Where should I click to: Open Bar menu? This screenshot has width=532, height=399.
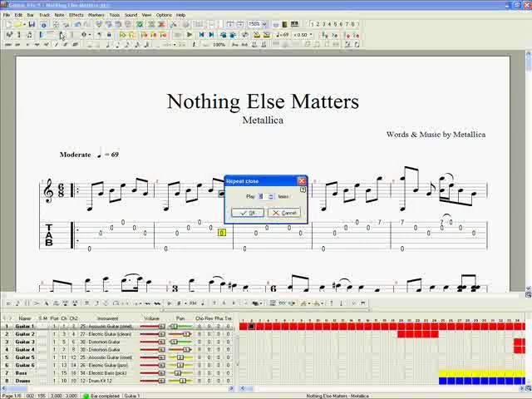point(31,15)
